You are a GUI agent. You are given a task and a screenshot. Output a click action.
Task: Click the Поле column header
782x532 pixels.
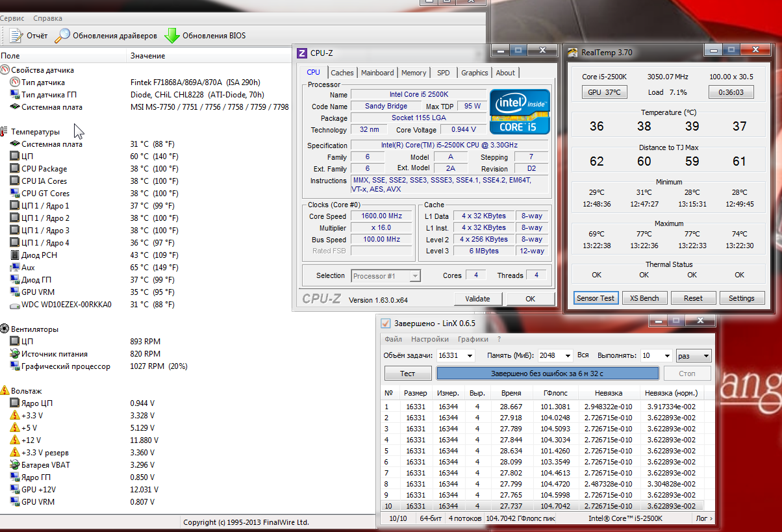64,56
